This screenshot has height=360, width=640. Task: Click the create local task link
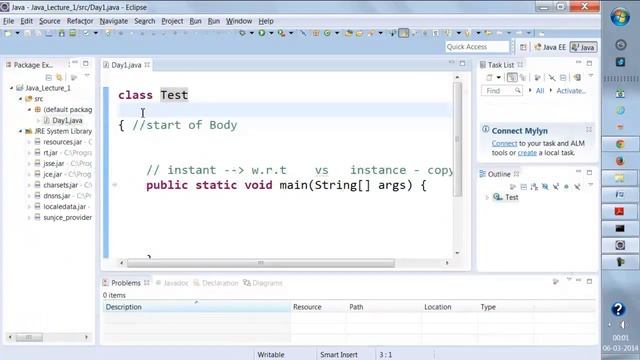tap(527, 153)
